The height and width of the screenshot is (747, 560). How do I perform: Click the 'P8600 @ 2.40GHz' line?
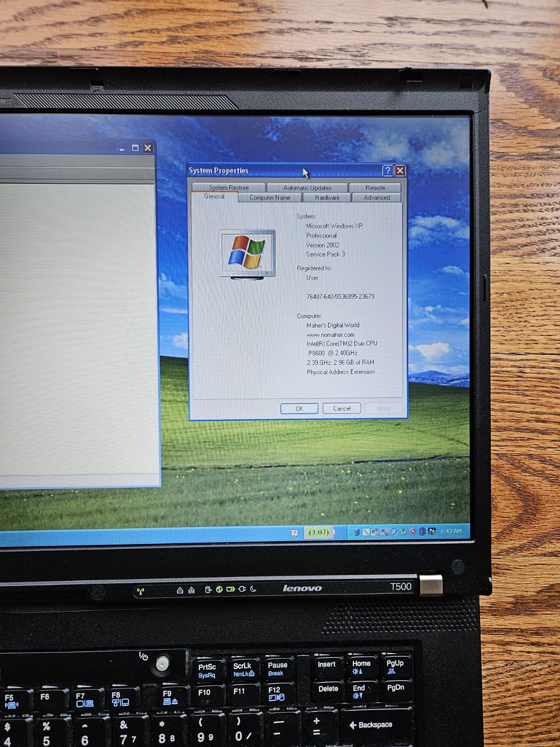[333, 353]
